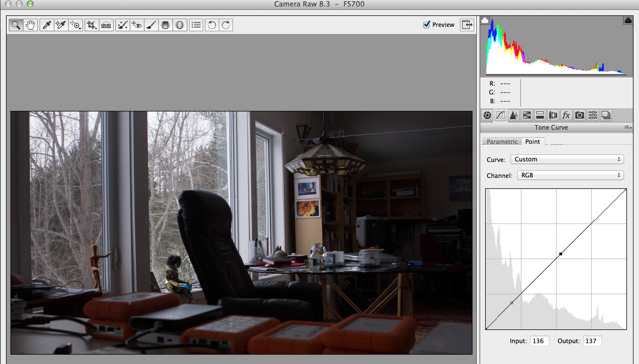Open the Preferences dialog icon
The width and height of the screenshot is (639, 364).
(x=196, y=25)
